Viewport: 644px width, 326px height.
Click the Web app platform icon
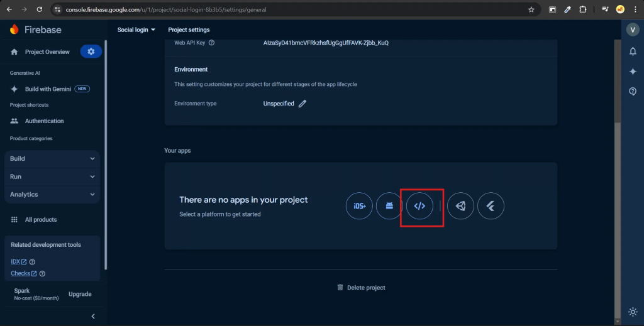tap(419, 206)
